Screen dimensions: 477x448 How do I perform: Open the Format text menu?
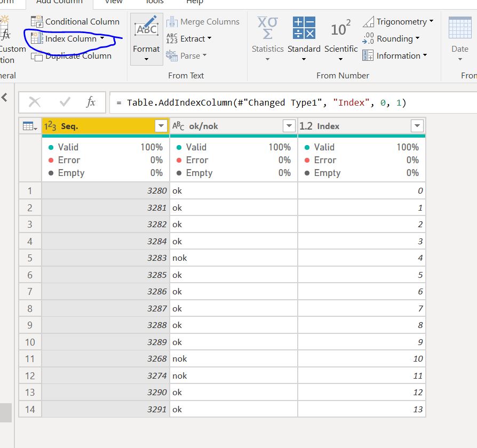pyautogui.click(x=146, y=39)
